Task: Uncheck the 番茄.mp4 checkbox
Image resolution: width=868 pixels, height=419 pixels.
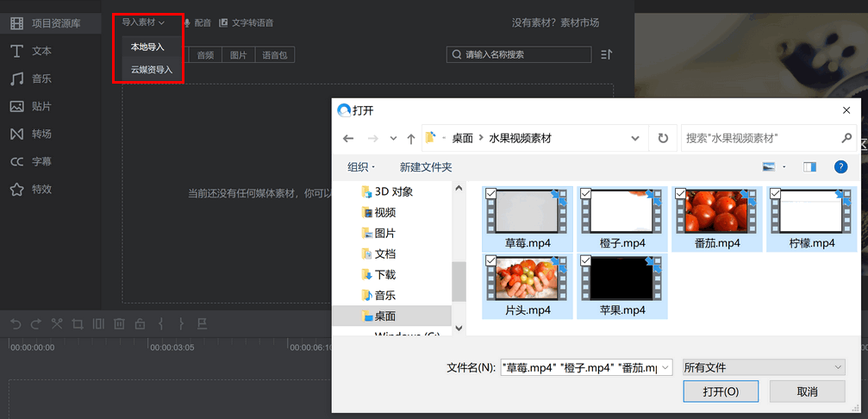Action: [680, 193]
